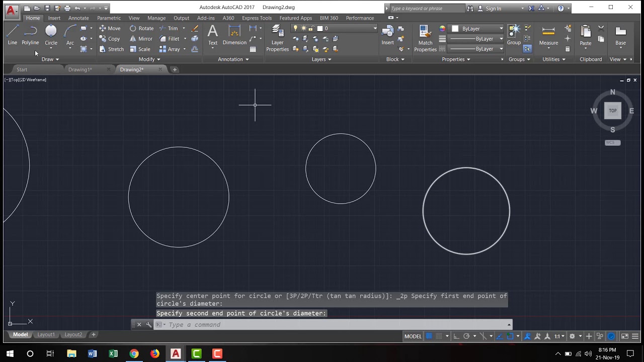The width and height of the screenshot is (644, 362).
Task: Click the Measure tool
Action: tap(548, 35)
